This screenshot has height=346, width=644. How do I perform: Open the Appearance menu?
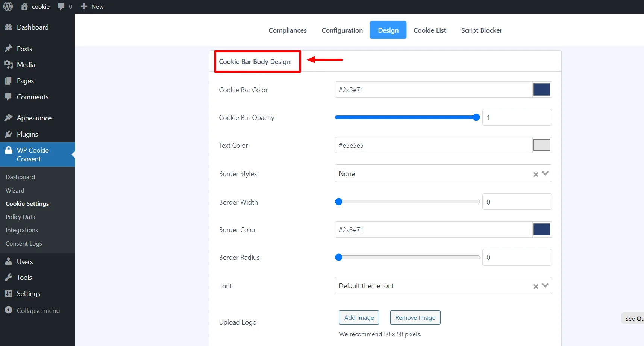34,118
